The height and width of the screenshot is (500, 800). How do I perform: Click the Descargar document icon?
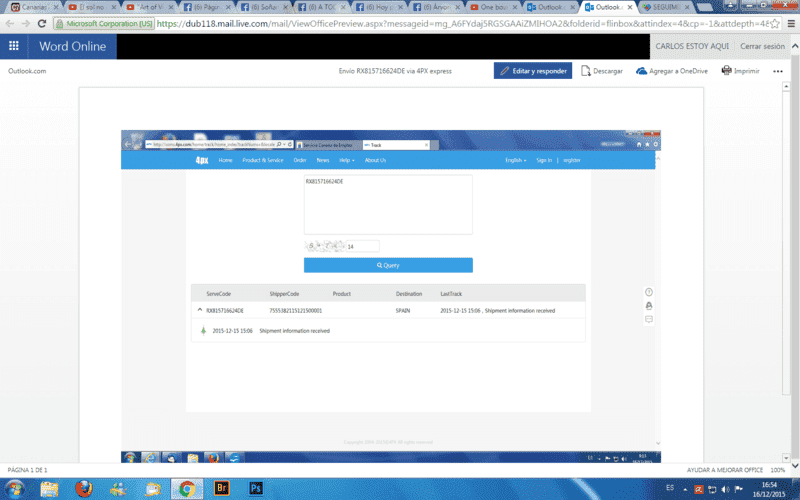(x=586, y=71)
